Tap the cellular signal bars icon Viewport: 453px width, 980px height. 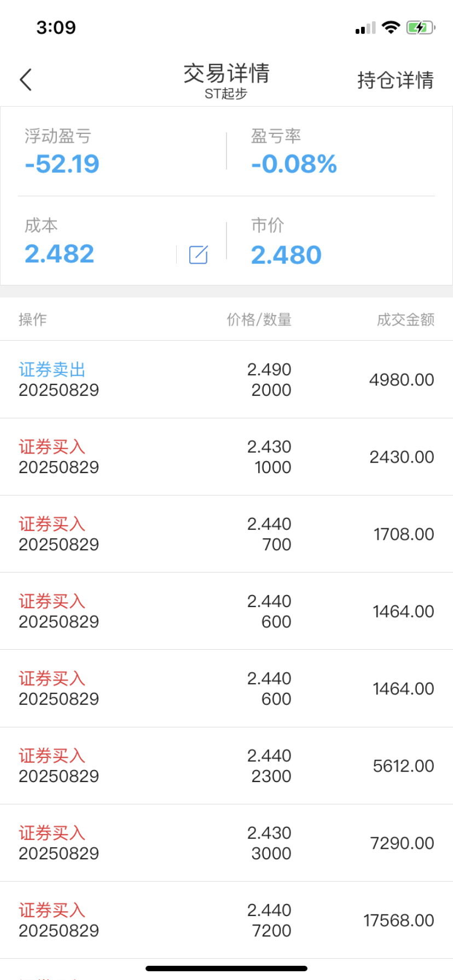(365, 28)
